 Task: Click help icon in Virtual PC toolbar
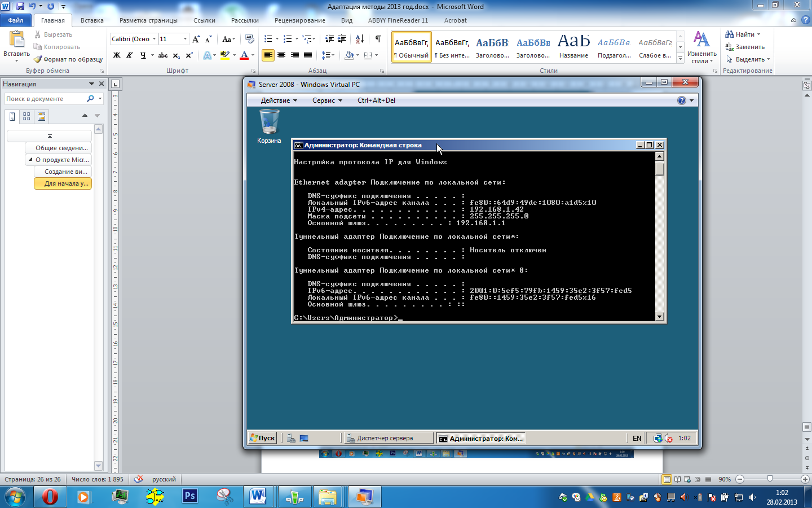[x=682, y=100]
